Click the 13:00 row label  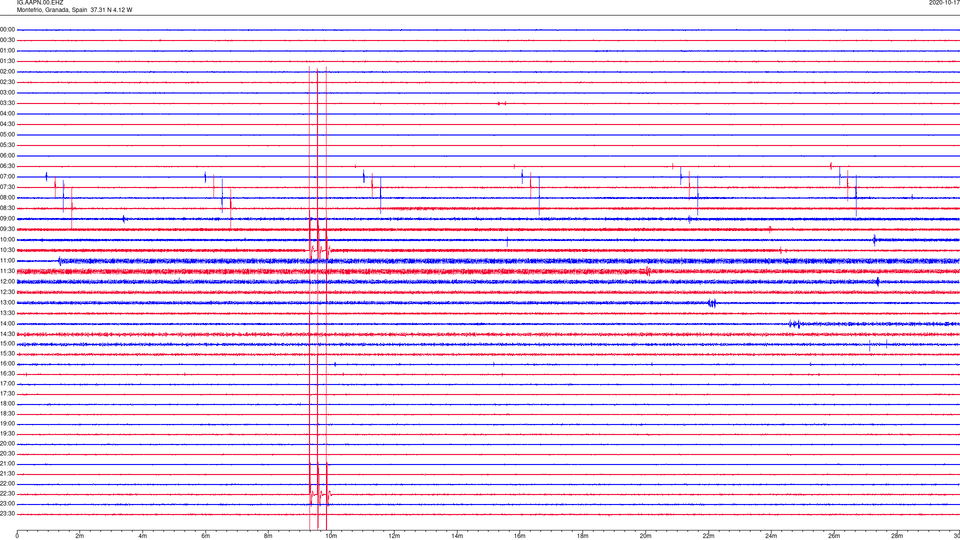pyautogui.click(x=7, y=302)
